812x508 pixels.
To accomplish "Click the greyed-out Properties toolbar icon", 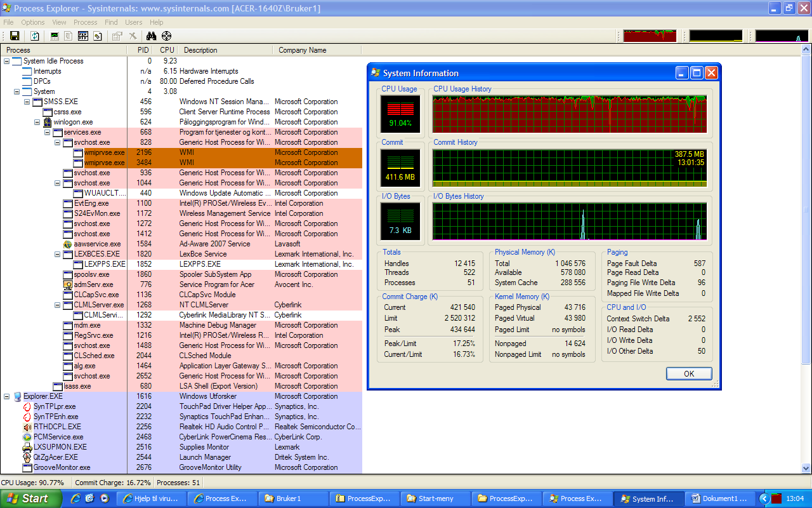I will click(x=117, y=36).
